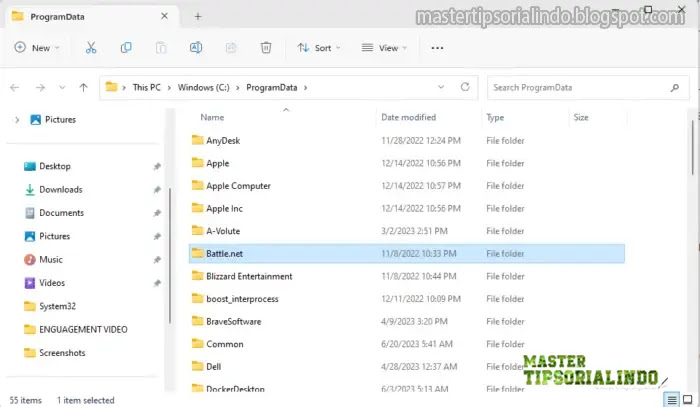Sort by Name column header
Viewport: 700px width, 407px height.
point(212,117)
